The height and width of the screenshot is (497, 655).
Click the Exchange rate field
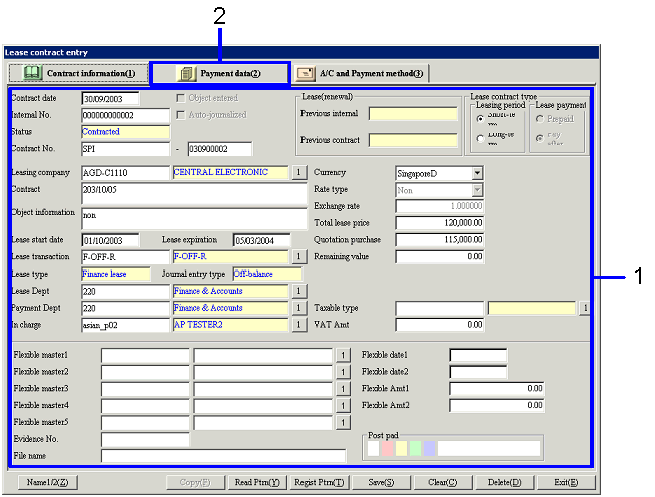pyautogui.click(x=440, y=206)
